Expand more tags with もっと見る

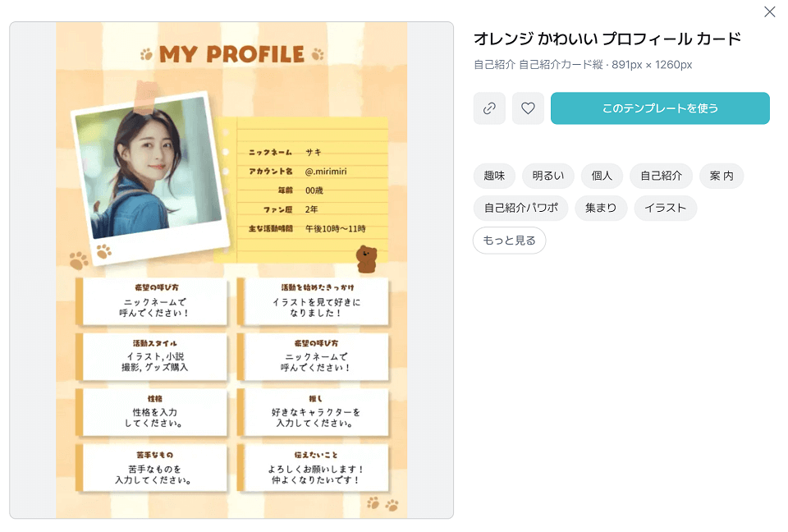[509, 241]
